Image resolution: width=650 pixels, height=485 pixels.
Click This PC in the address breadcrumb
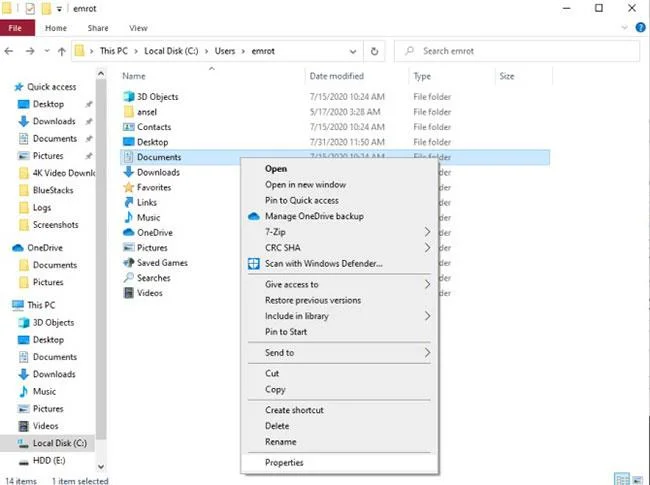click(114, 51)
